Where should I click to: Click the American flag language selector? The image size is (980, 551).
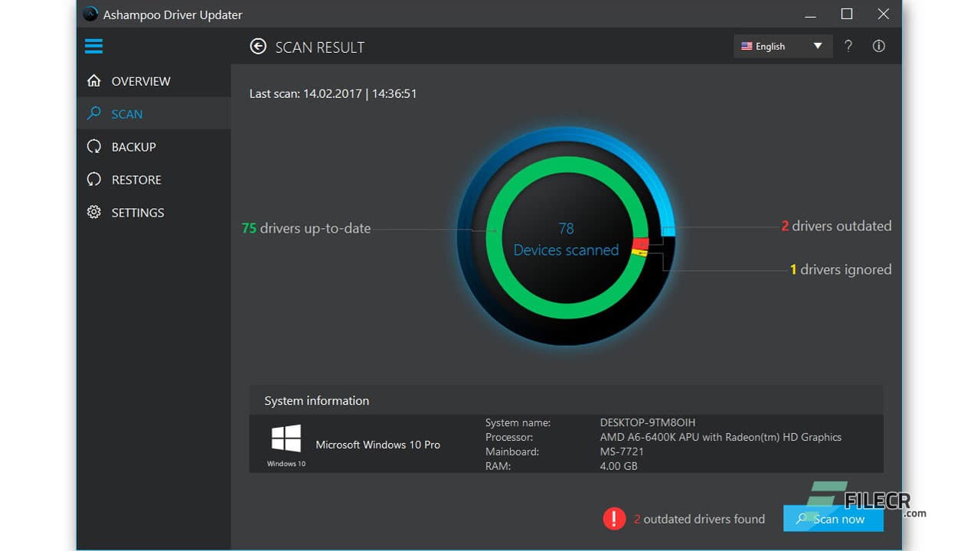click(x=746, y=46)
